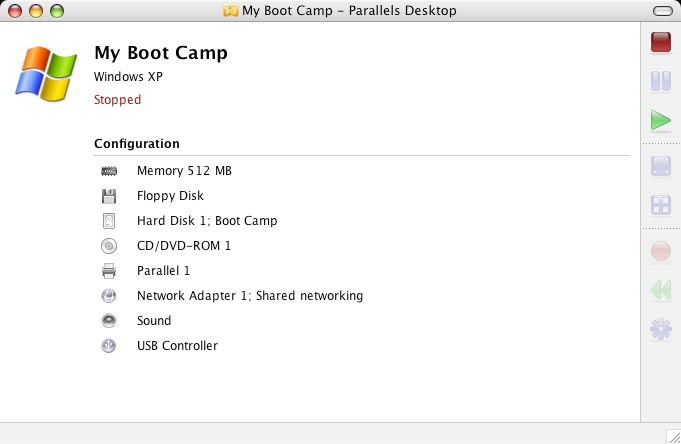Click the red Stop virtual machine button
This screenshot has height=444, width=681.
click(x=661, y=42)
